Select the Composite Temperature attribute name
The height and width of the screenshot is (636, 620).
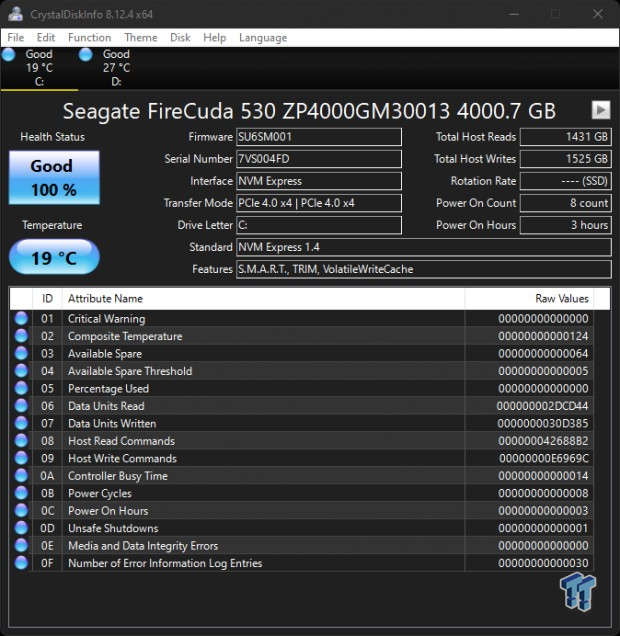pyautogui.click(x=125, y=336)
